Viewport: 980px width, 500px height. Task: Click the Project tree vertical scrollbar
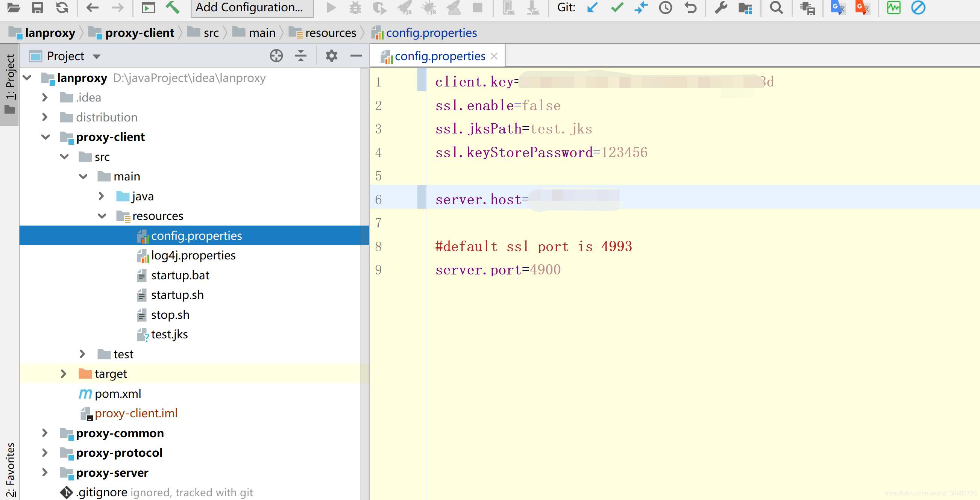point(364,284)
